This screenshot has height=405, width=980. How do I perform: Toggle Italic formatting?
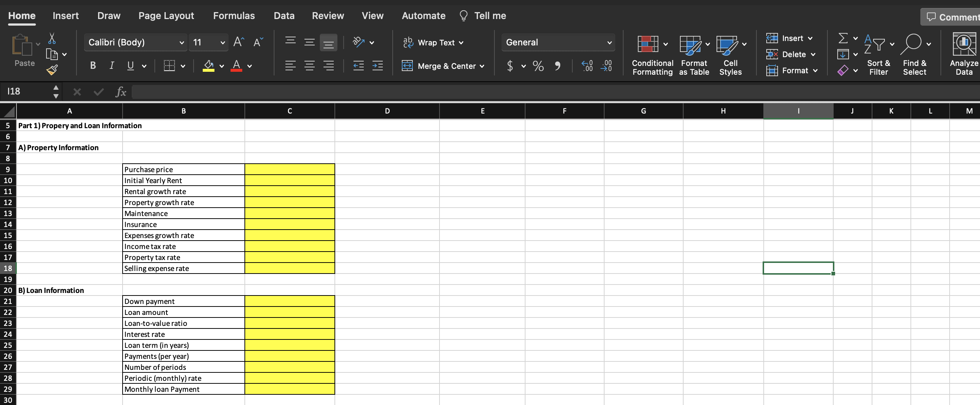tap(112, 66)
